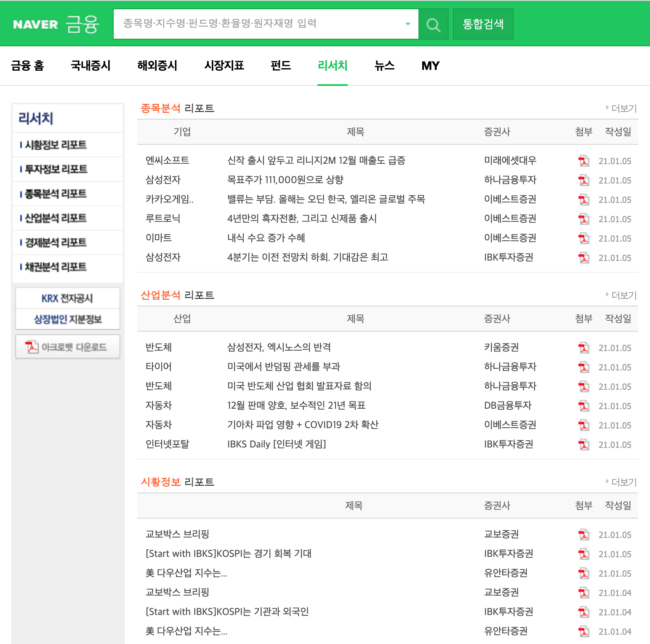Switch to the 해외증시 tab
The image size is (650, 644).
point(157,66)
